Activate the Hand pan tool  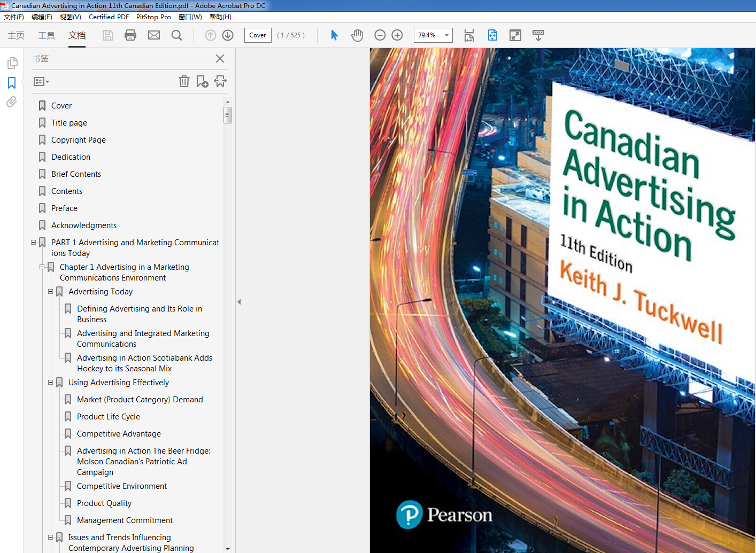(x=357, y=35)
